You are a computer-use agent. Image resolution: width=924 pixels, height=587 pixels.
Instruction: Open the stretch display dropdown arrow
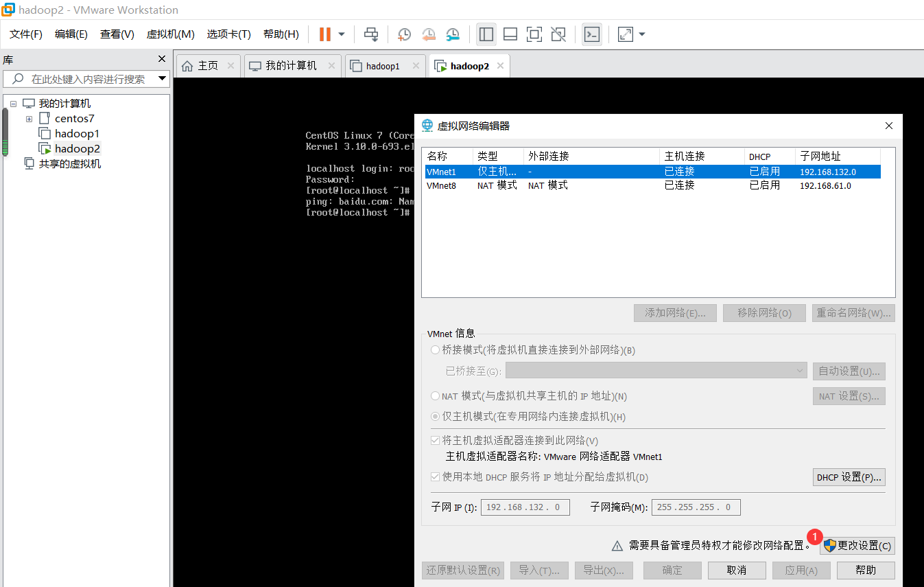[642, 34]
